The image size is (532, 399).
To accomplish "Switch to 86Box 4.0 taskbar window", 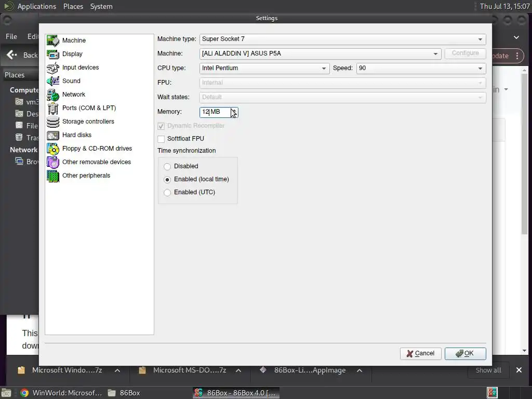I will click(236, 393).
